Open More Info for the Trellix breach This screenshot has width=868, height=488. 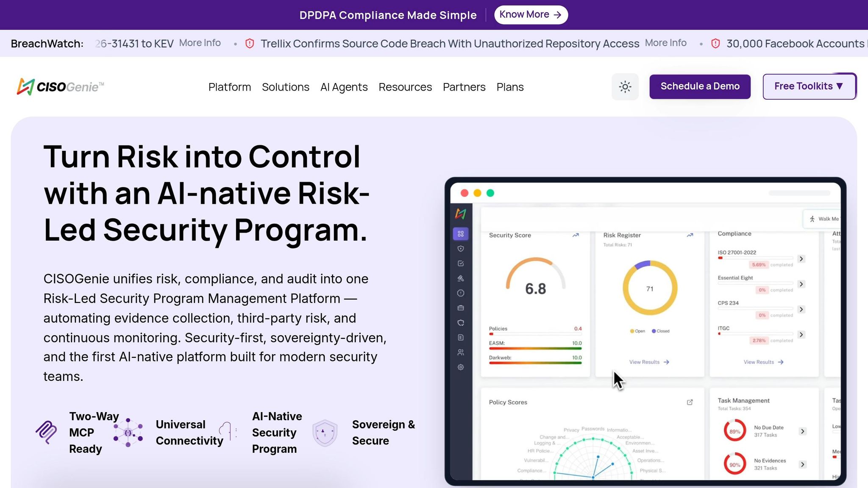(666, 43)
